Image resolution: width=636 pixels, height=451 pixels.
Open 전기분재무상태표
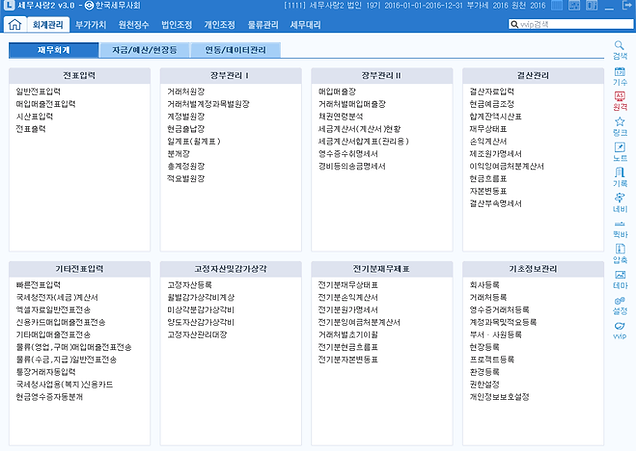pos(348,285)
